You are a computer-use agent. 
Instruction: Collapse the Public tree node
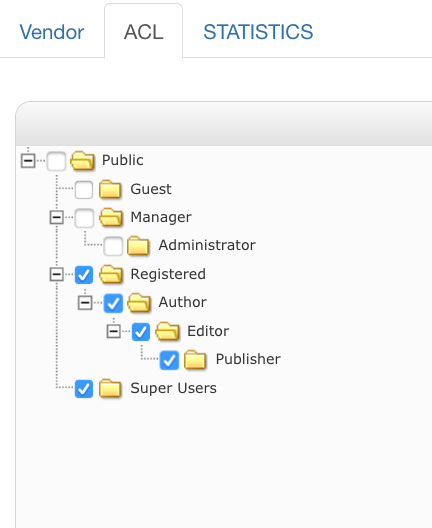coord(28,161)
